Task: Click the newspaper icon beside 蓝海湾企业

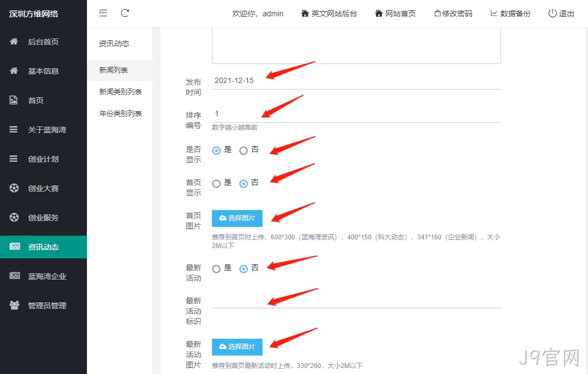Action: click(x=15, y=275)
